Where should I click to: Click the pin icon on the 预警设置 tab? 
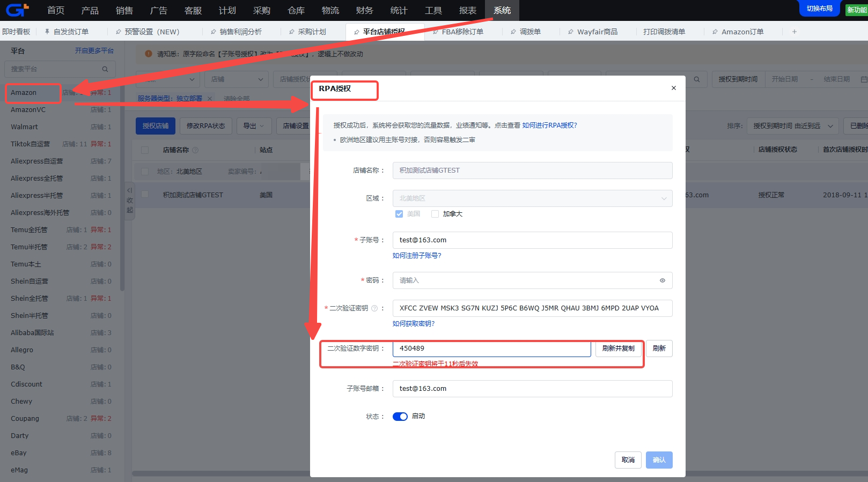(x=119, y=32)
